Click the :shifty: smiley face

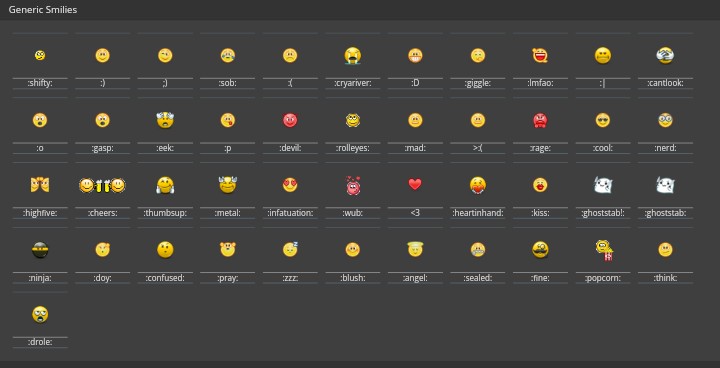coord(40,56)
